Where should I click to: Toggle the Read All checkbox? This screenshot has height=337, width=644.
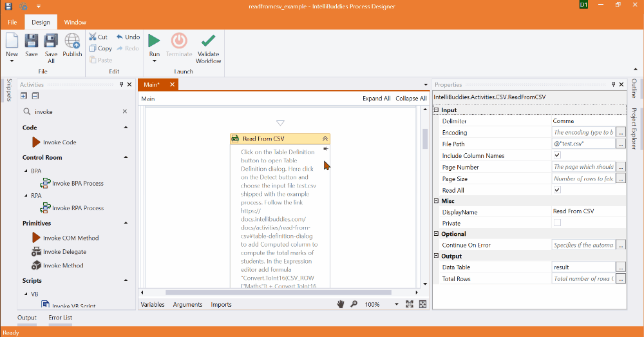[x=557, y=190]
